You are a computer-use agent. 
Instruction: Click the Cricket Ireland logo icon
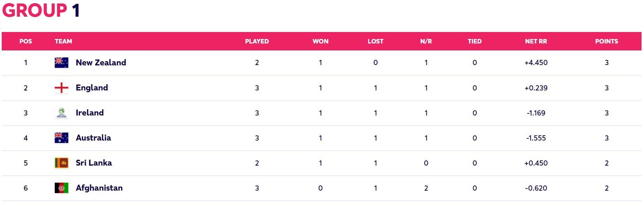click(x=61, y=113)
